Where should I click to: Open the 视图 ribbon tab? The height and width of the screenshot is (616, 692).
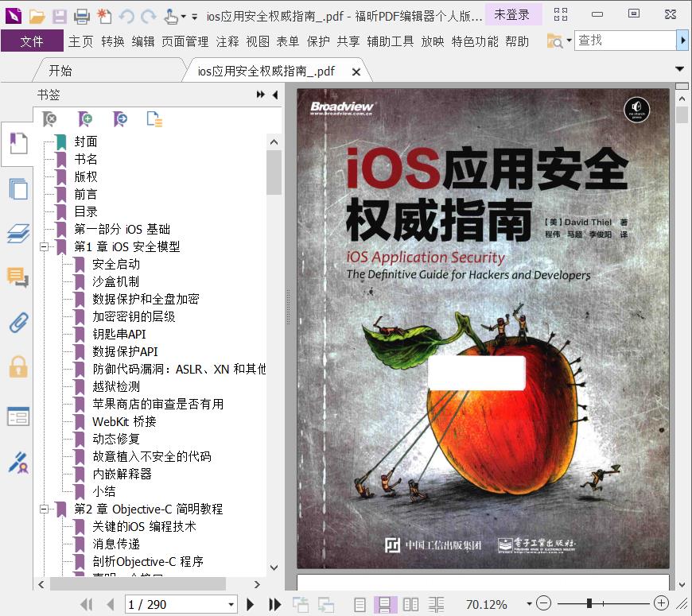(x=258, y=41)
